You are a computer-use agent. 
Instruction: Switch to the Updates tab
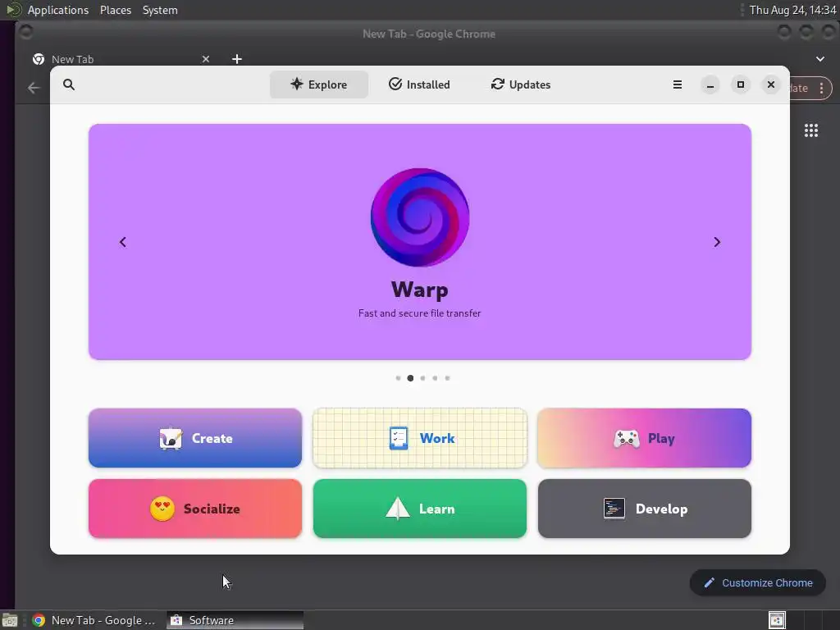[x=521, y=84]
